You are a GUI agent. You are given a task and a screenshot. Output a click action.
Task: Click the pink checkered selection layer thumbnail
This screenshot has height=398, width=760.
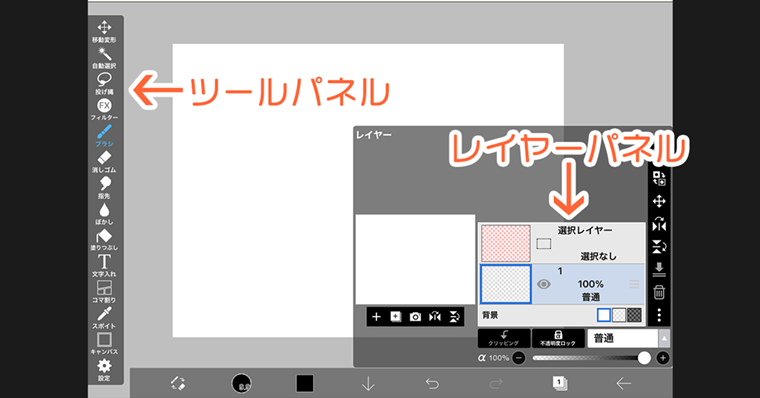pos(506,243)
